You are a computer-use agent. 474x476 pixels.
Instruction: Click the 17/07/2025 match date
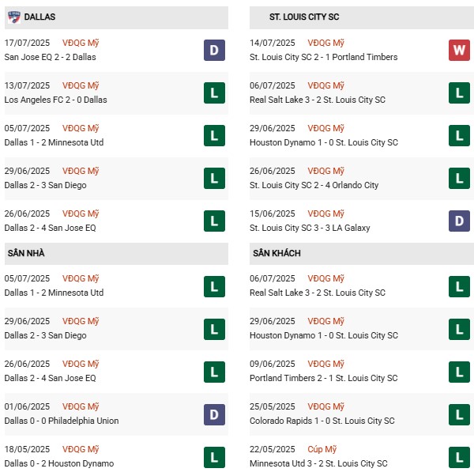click(x=27, y=43)
